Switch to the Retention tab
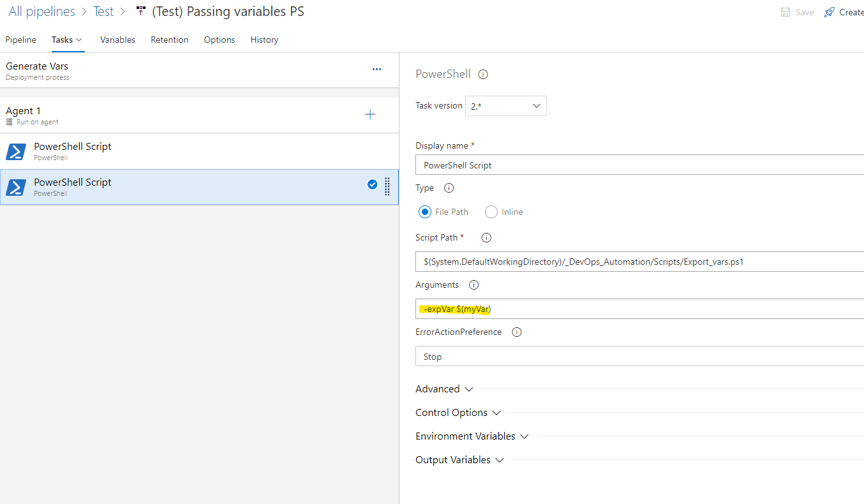This screenshot has height=504, width=864. [170, 40]
